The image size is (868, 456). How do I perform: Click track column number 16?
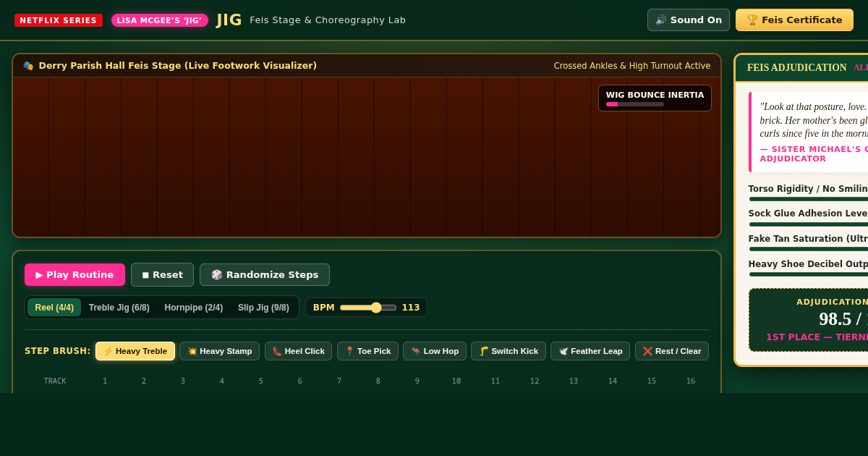coord(691,381)
